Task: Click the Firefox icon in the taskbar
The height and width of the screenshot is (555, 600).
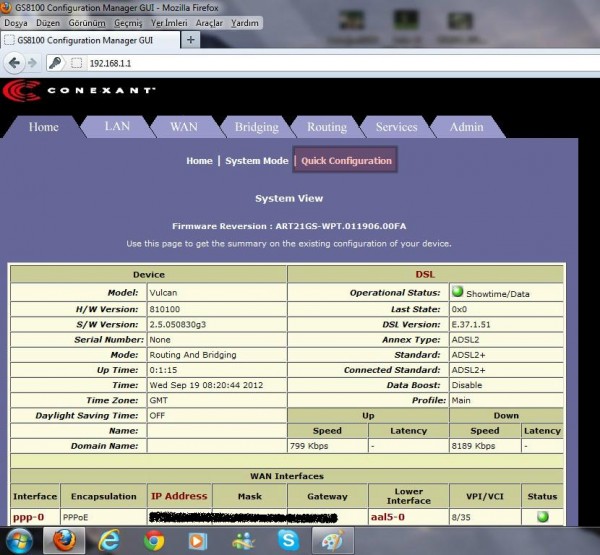Action: point(64,540)
